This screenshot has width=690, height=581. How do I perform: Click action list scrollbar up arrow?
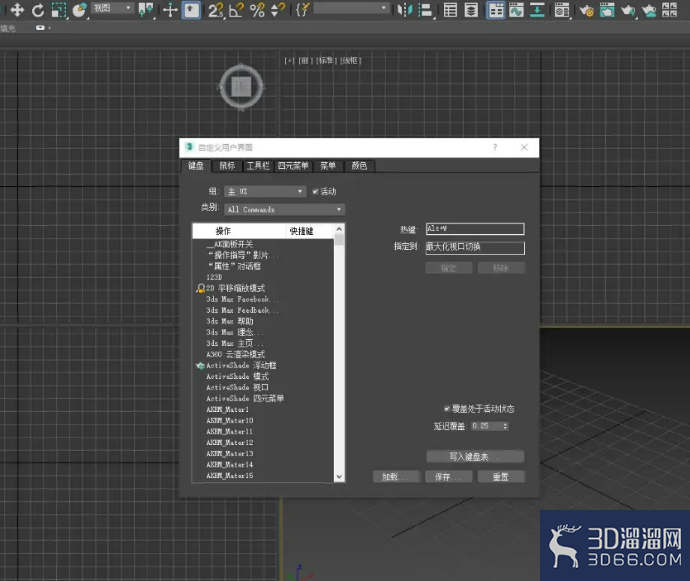[339, 229]
